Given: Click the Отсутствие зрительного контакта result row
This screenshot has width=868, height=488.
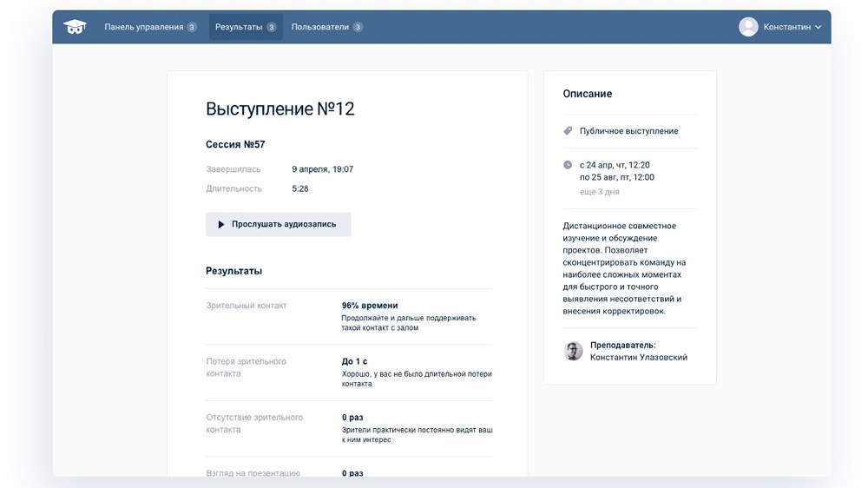Looking at the screenshot, I should (x=349, y=428).
